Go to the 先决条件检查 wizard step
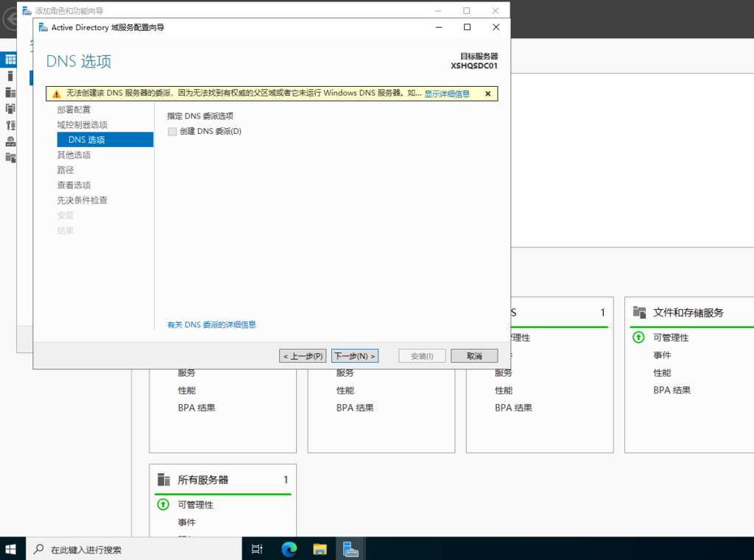The height and width of the screenshot is (560, 754). (x=82, y=200)
